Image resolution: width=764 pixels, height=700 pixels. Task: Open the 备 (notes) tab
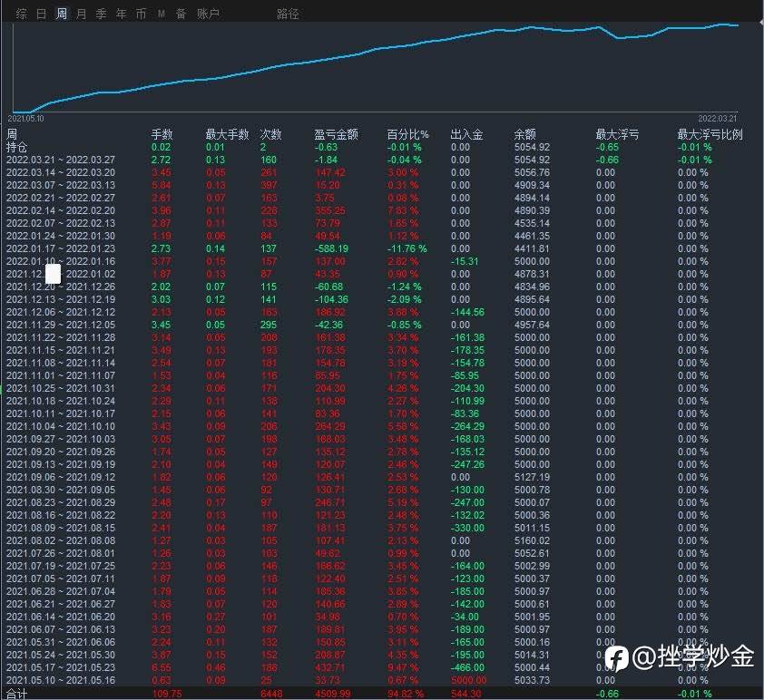(x=181, y=14)
